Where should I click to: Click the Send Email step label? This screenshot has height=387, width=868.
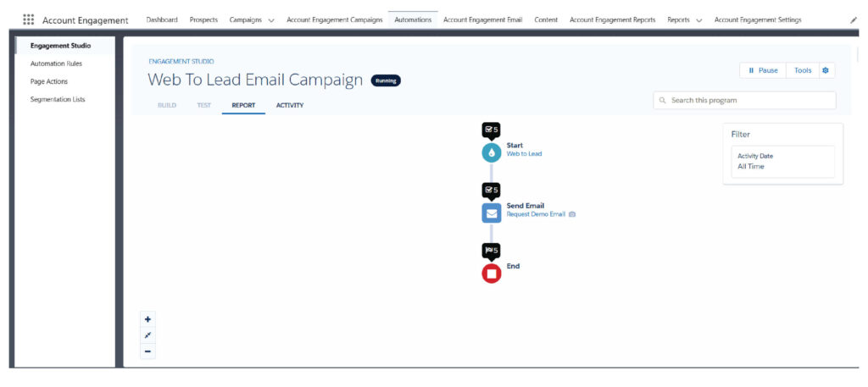[x=526, y=206]
